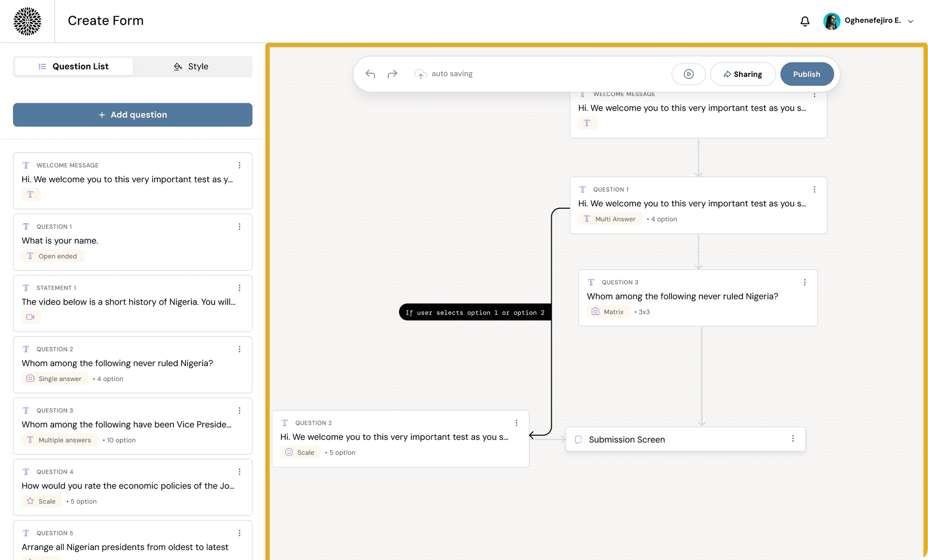Open the sidebar Welcome Message kebab menu
Image resolution: width=928 pixels, height=560 pixels.
click(239, 165)
